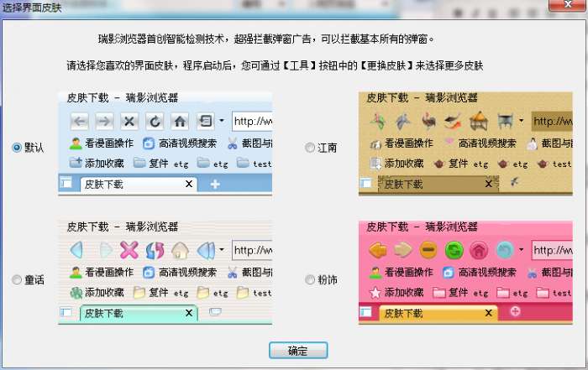Open the dropdown arrow beside the default preview toolbar
The image size is (588, 370).
(x=222, y=121)
